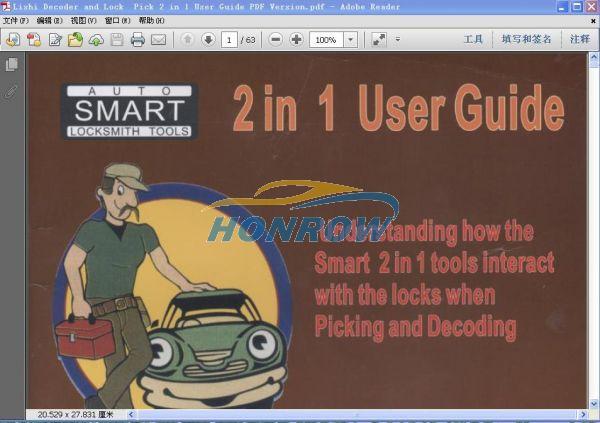Click horizontal scrollbar left arrow
The width and height of the screenshot is (600, 423).
pyautogui.click(x=131, y=414)
